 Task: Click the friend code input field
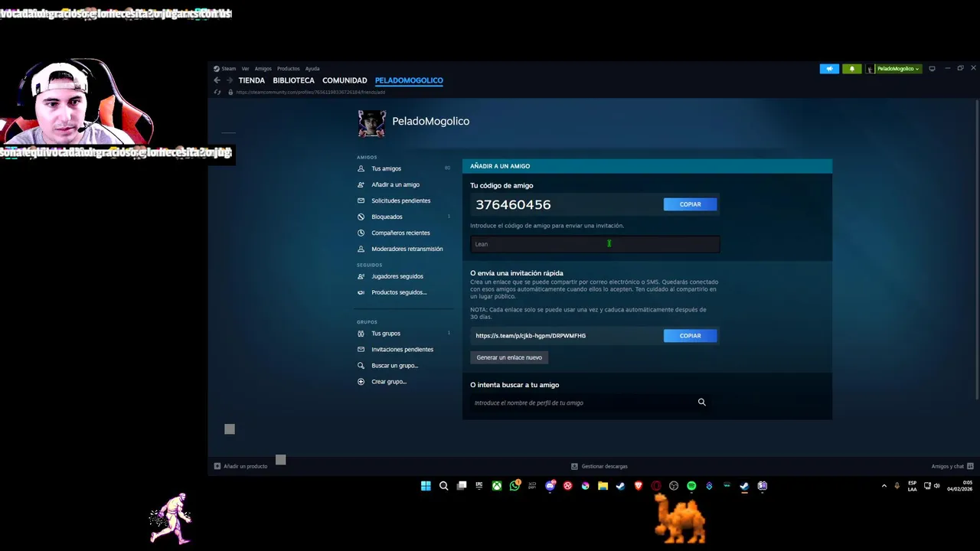595,244
